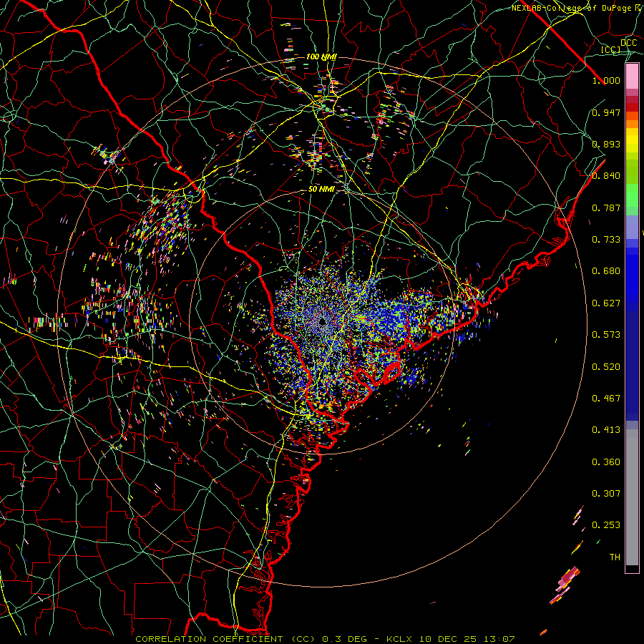Click the 0.413 scale value
Screen dimensions: 644x644
[x=606, y=430]
